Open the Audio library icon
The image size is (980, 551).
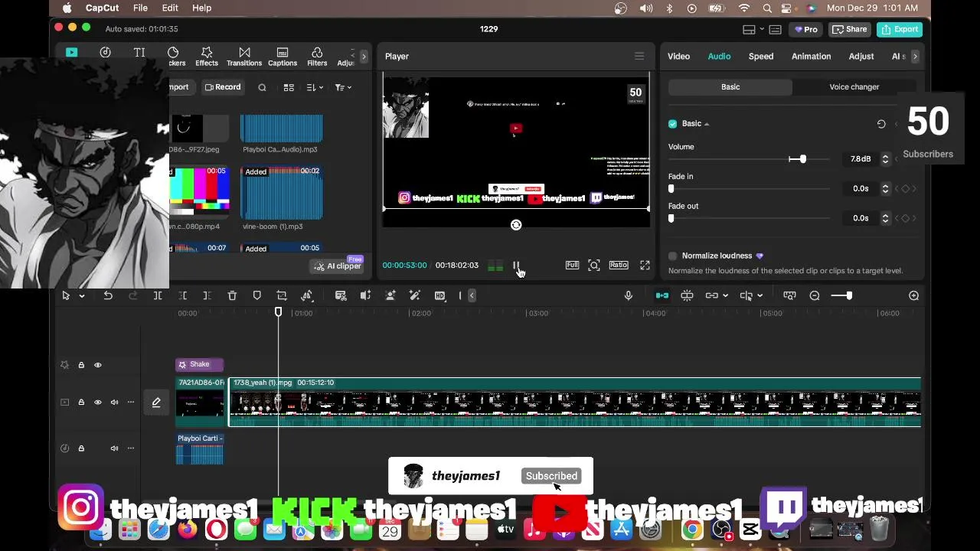105,53
